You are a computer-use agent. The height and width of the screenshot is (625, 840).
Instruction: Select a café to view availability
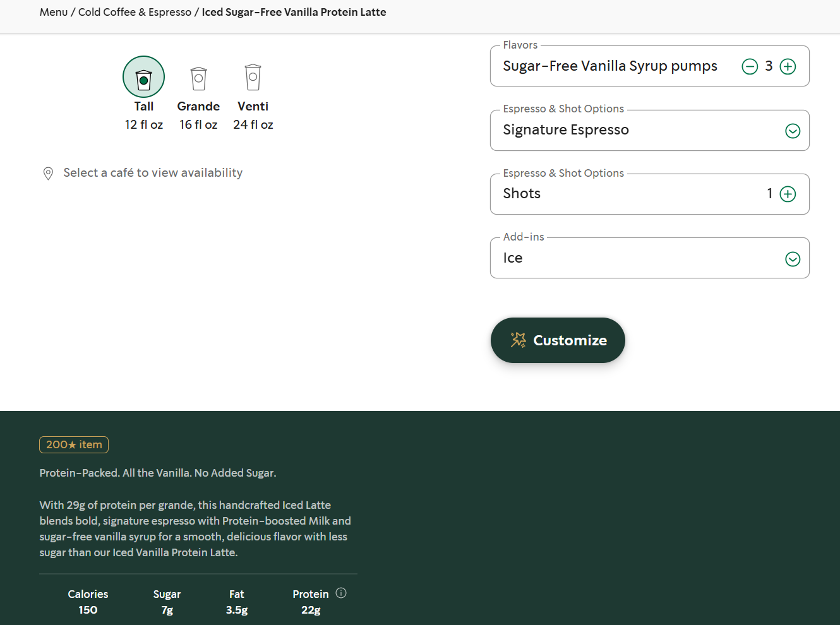click(x=153, y=173)
